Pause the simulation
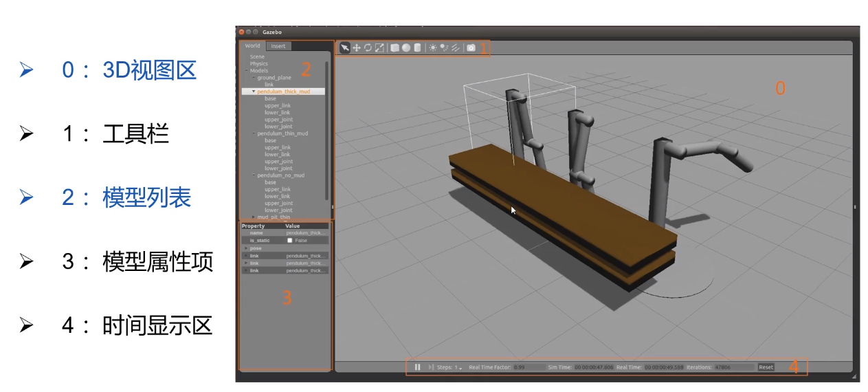Image resolution: width=868 pixels, height=392 pixels. tap(417, 367)
